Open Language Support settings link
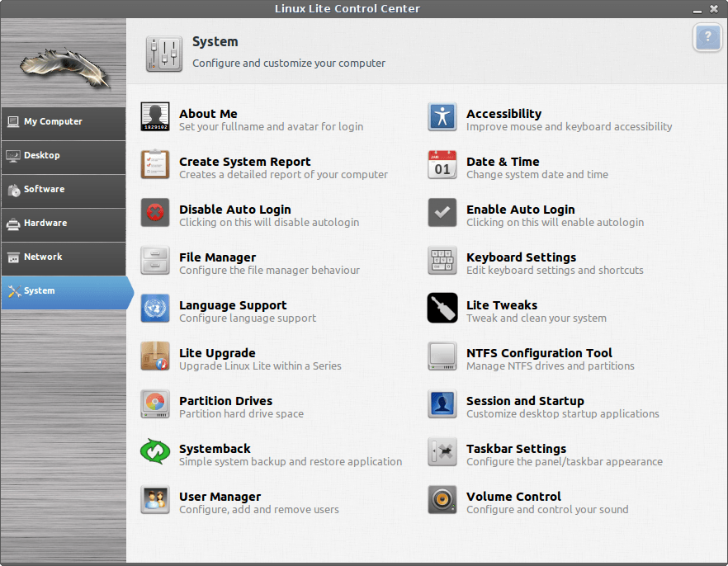 [233, 305]
